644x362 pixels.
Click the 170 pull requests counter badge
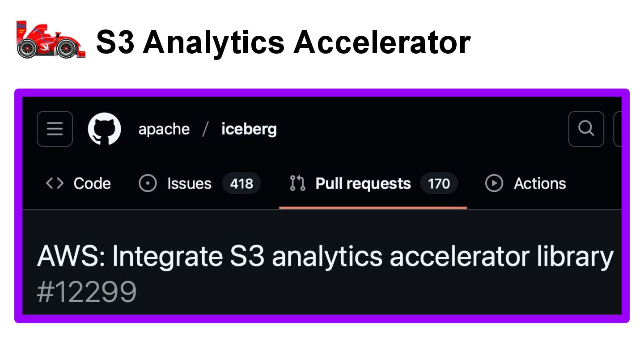pyautogui.click(x=439, y=183)
